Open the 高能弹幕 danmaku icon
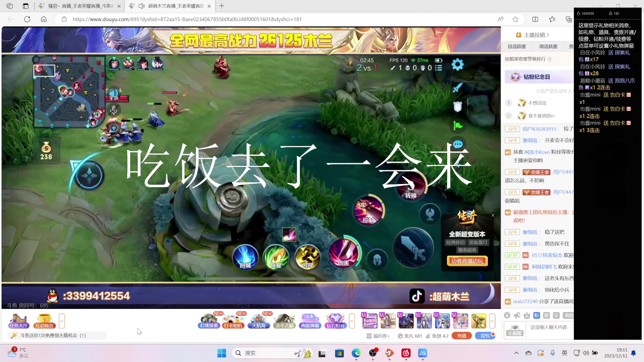Viewport: 644px width, 362px height. [x=310, y=321]
